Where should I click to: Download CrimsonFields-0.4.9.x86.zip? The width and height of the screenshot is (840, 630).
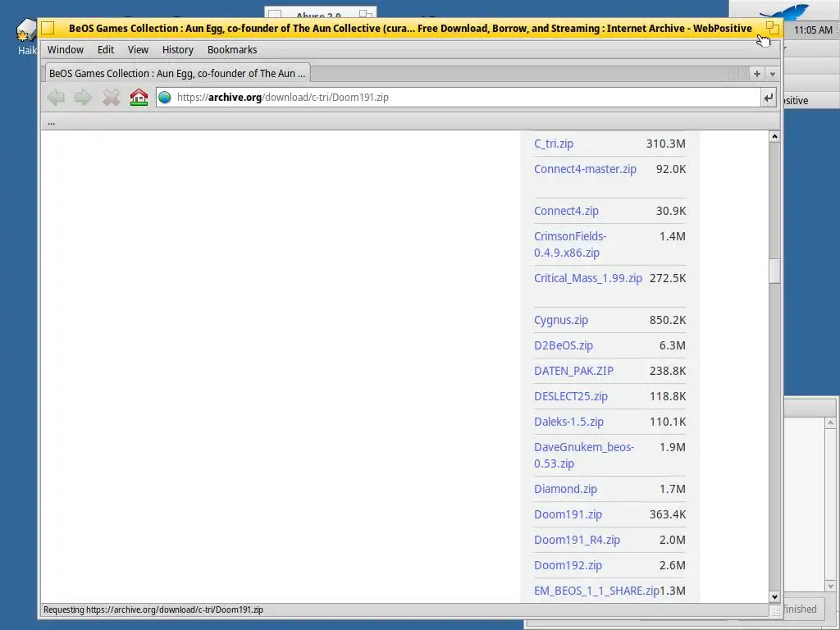pos(570,244)
